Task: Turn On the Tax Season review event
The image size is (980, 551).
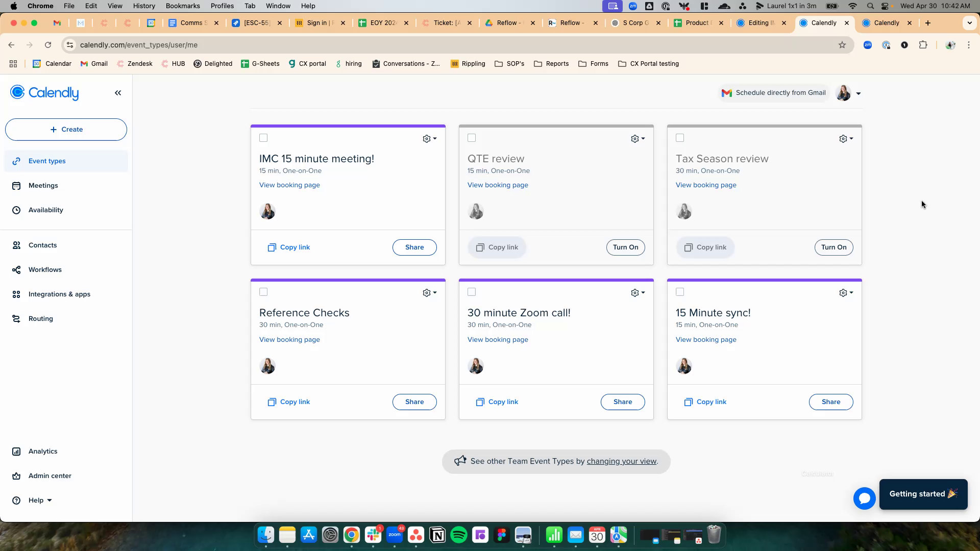Action: point(834,247)
